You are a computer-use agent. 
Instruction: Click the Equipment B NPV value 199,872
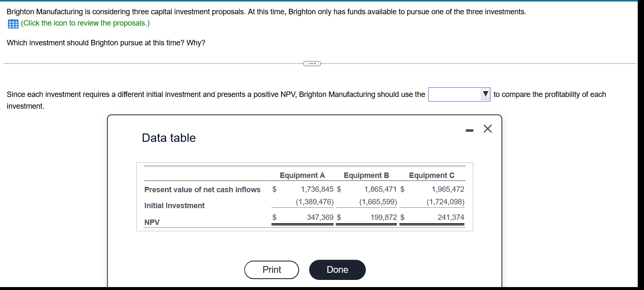pyautogui.click(x=384, y=217)
